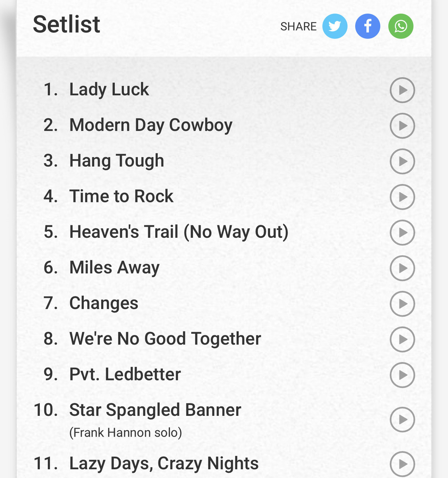Play 'We're No Good Together'
Screen dimensions: 448x478
click(402, 339)
